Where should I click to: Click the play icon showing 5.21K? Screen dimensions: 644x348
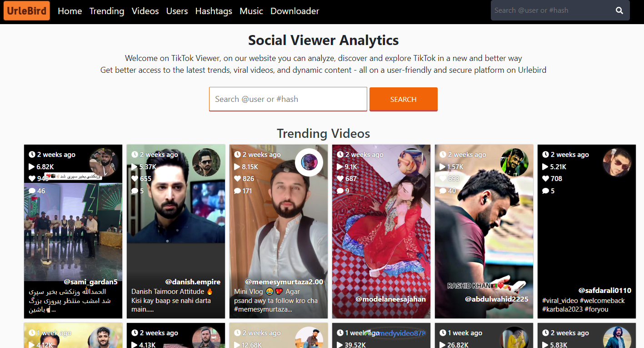[x=545, y=167]
